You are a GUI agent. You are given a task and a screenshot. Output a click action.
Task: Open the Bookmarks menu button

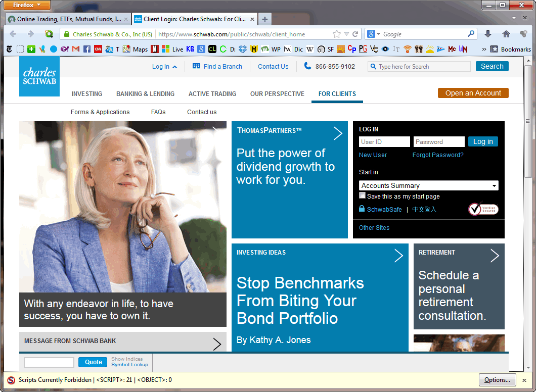pyautogui.click(x=510, y=49)
